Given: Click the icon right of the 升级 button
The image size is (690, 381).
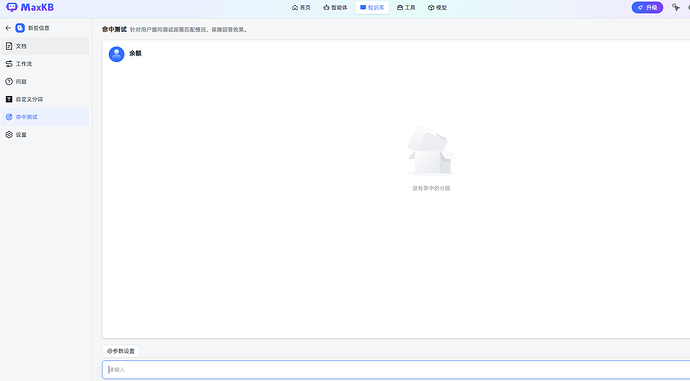Looking at the screenshot, I should [676, 7].
